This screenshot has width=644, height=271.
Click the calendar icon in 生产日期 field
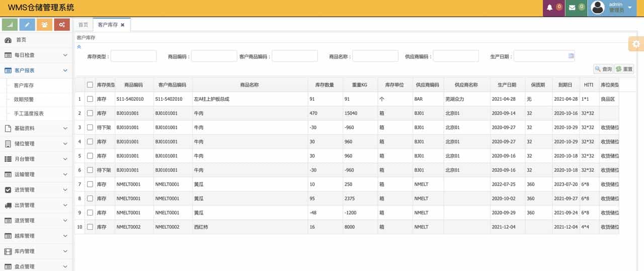pos(571,56)
